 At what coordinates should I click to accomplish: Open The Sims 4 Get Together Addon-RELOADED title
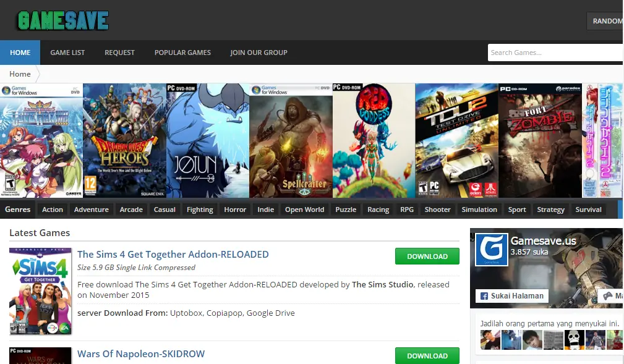coord(173,254)
